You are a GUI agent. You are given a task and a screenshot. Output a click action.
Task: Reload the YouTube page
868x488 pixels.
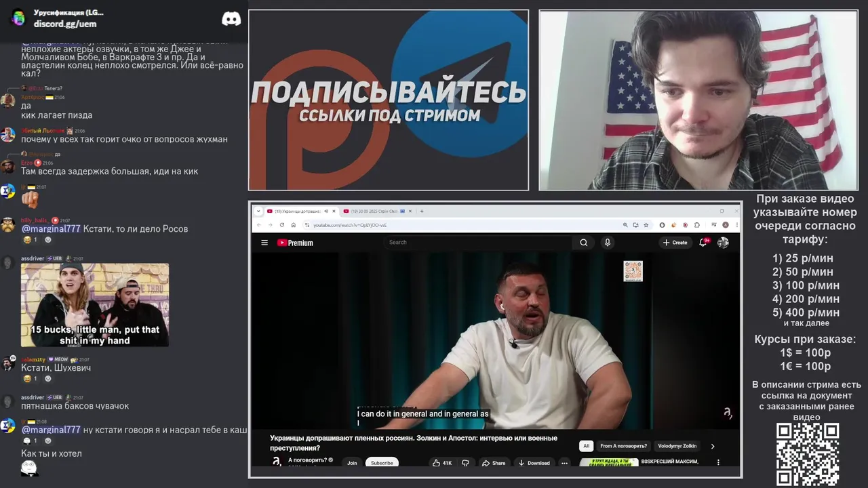[x=282, y=225]
